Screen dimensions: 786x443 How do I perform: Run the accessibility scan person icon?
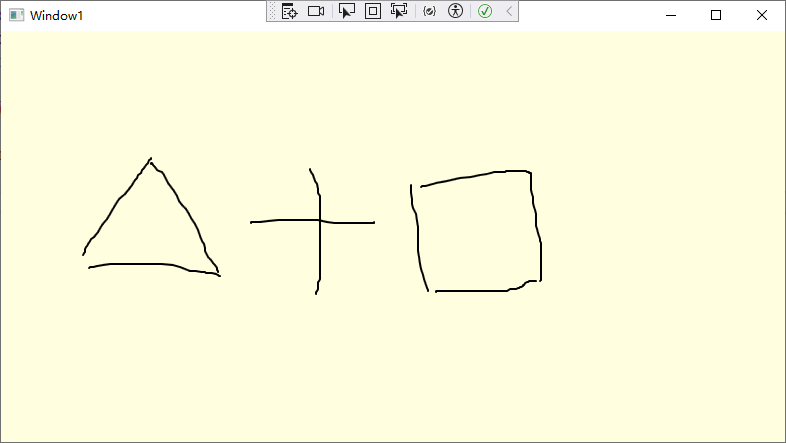pyautogui.click(x=455, y=11)
